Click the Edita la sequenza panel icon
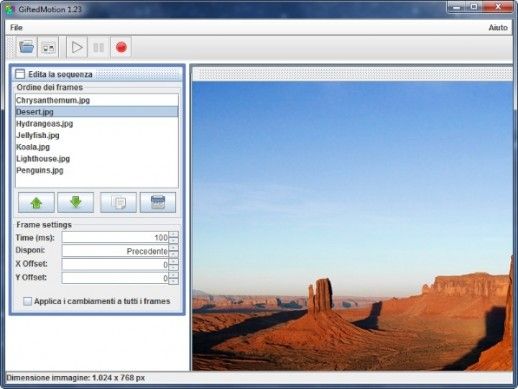518x389 pixels. coord(20,74)
